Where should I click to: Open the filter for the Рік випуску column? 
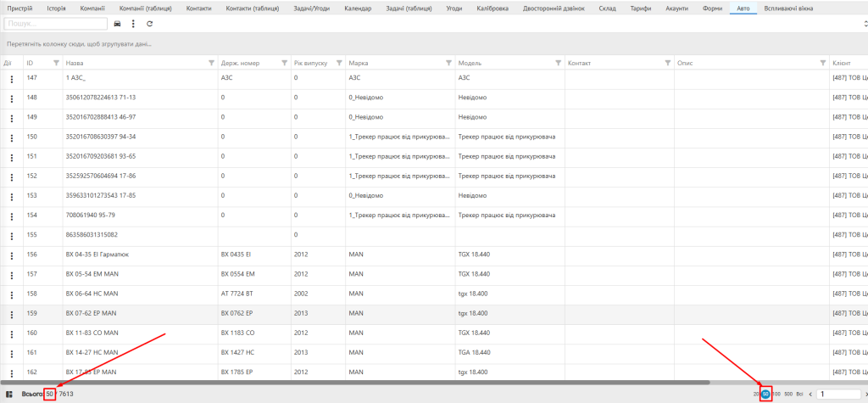(339, 63)
